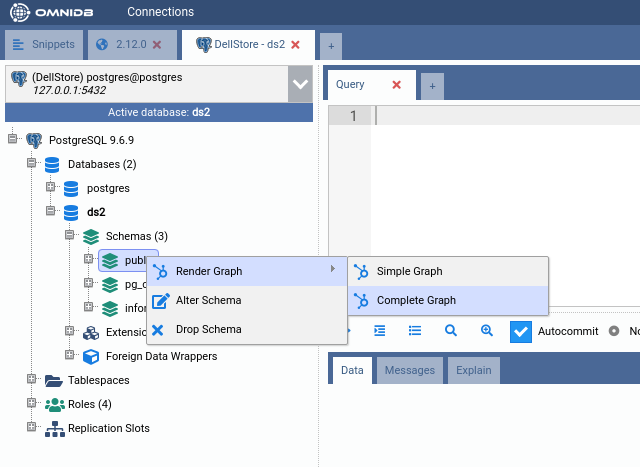640x467 pixels.
Task: Toggle the Autocommit checkbox
Action: pos(521,331)
